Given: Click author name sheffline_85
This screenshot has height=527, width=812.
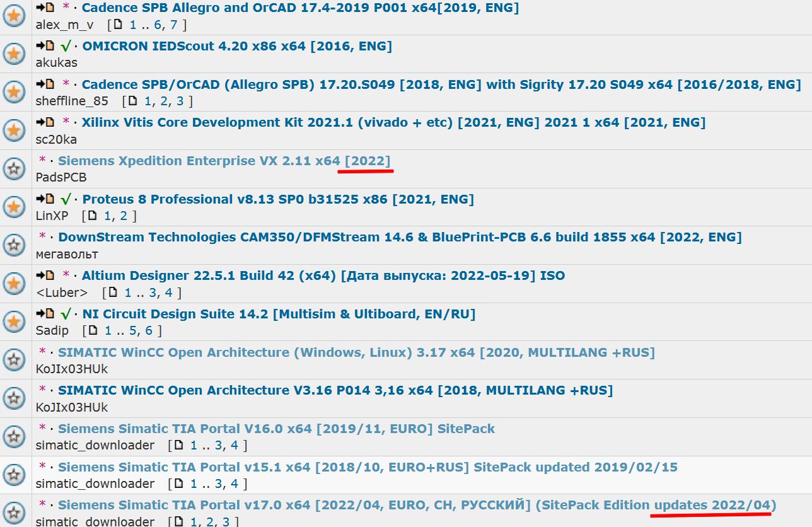Looking at the screenshot, I should click(72, 101).
